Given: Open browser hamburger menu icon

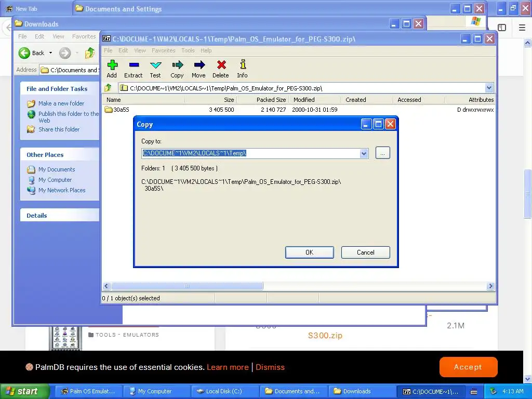Looking at the screenshot, I should coord(522,28).
